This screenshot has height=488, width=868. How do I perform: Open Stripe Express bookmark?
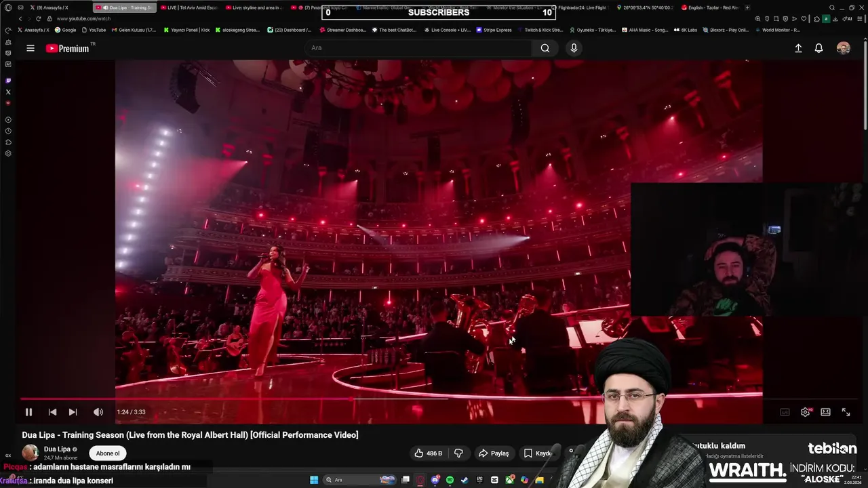(494, 30)
